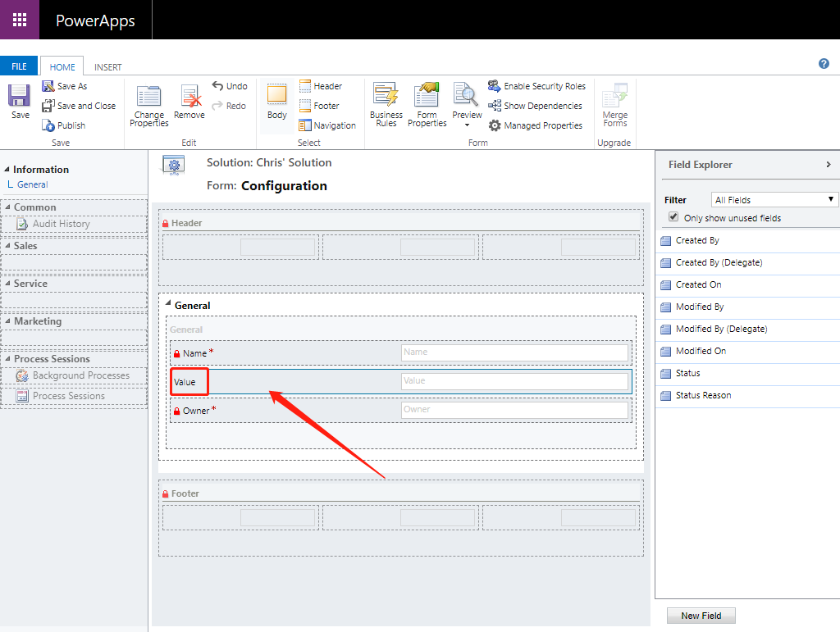Select the Background Processes navigation item
The width and height of the screenshot is (840, 632).
[74, 375]
